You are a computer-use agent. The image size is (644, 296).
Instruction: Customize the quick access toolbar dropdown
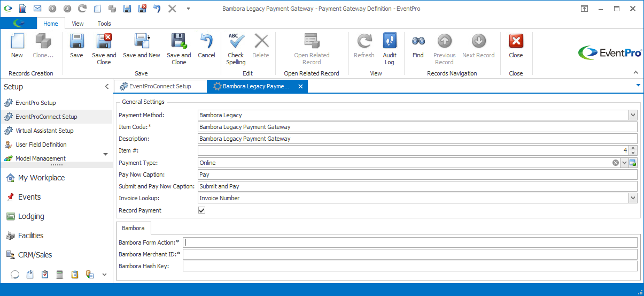(x=188, y=9)
